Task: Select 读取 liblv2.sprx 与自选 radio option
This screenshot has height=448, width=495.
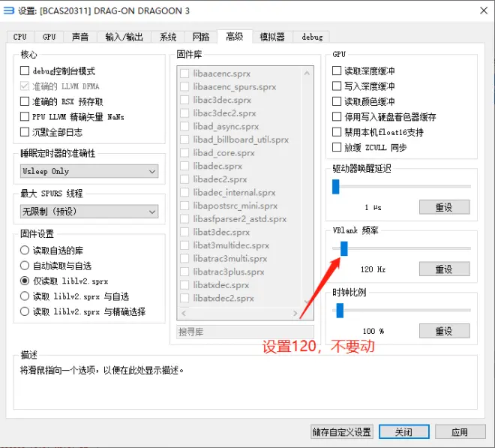Action: pyautogui.click(x=25, y=296)
